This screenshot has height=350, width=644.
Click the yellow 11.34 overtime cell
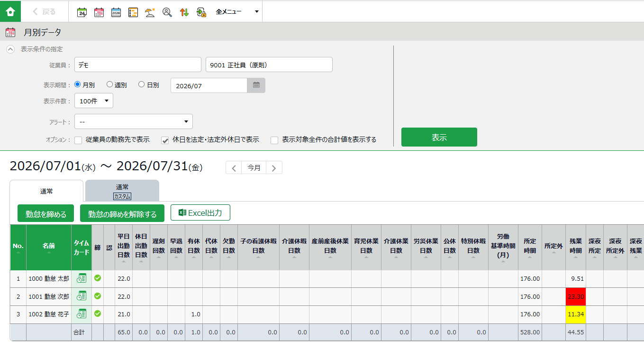pos(576,314)
